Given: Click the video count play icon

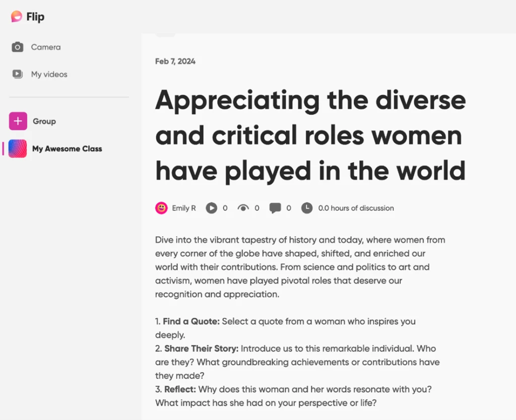Looking at the screenshot, I should coord(212,208).
